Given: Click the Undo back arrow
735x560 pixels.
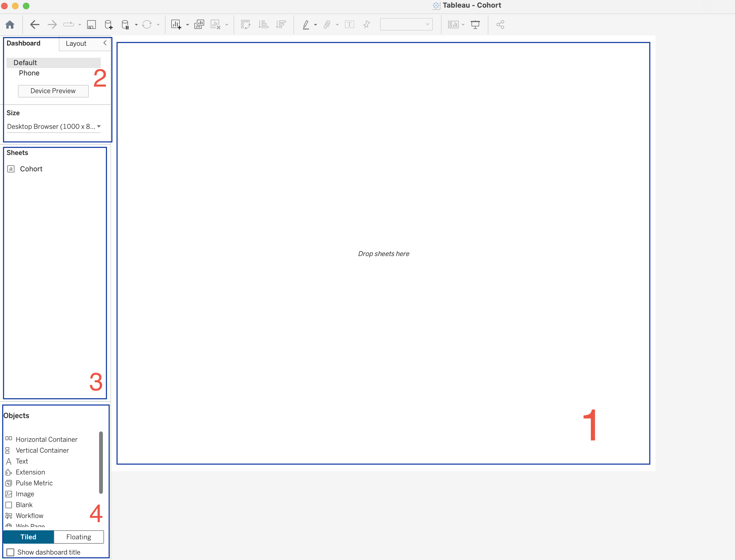Looking at the screenshot, I should pos(35,25).
